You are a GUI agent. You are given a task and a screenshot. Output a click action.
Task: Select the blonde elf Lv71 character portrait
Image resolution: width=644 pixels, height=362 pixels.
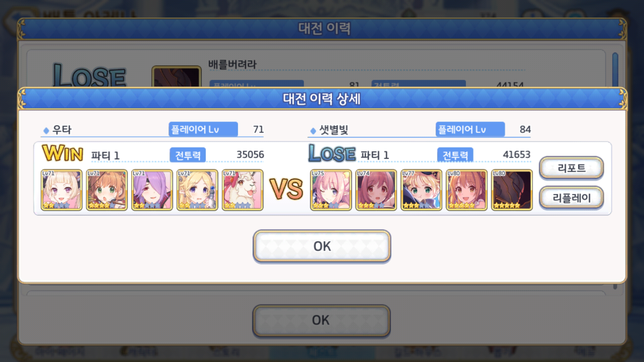click(197, 190)
